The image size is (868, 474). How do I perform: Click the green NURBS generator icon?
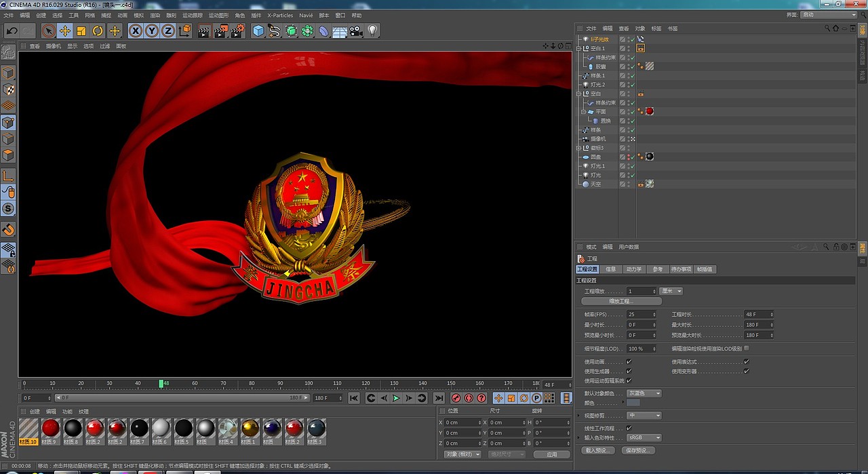[x=291, y=31]
